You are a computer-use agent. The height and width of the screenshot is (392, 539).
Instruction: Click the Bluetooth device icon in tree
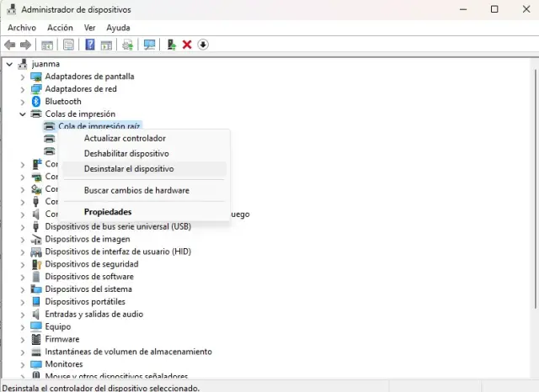point(36,102)
